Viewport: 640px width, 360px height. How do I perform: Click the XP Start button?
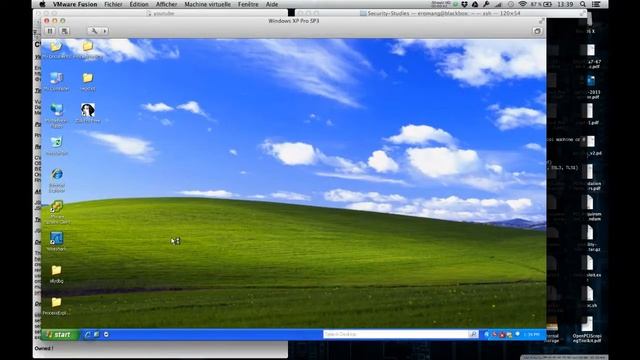pyautogui.click(x=61, y=335)
